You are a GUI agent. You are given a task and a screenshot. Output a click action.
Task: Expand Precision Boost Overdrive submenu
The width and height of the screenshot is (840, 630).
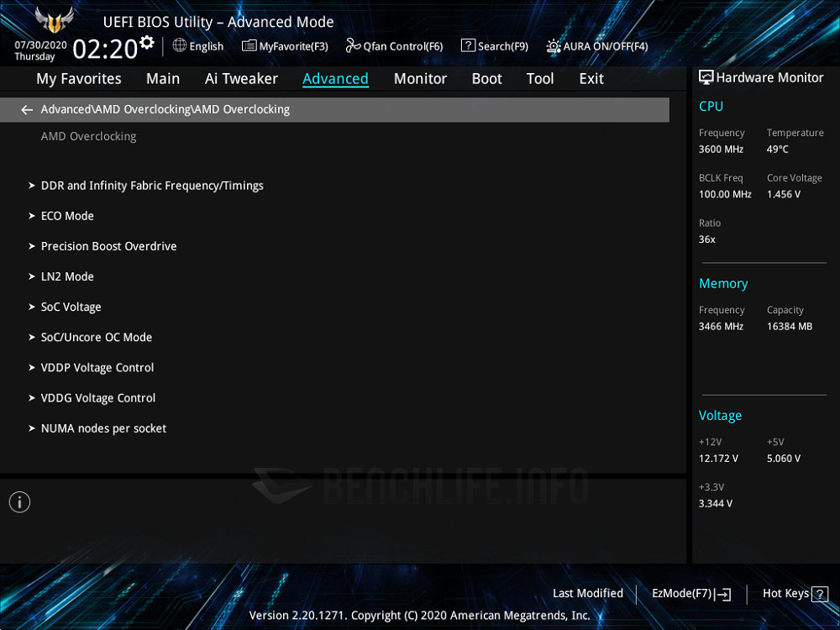click(x=108, y=246)
